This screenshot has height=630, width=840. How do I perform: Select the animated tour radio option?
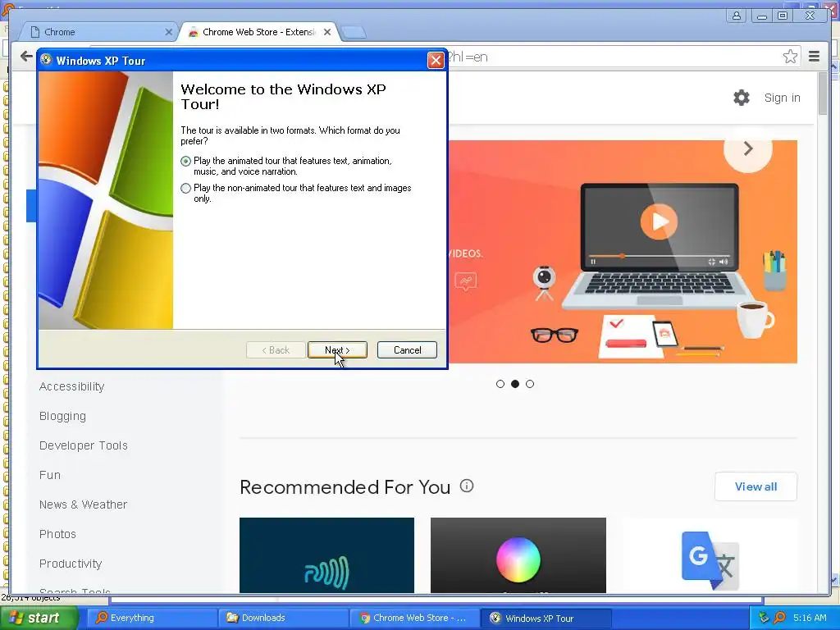[x=186, y=161]
